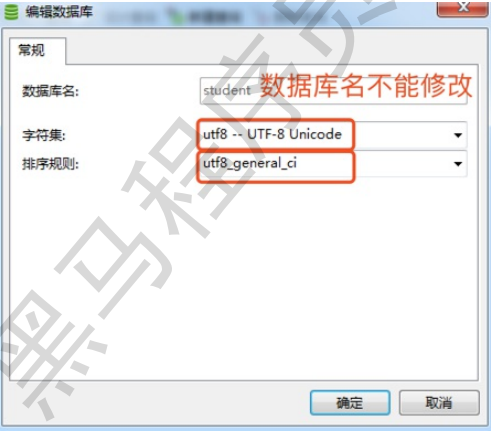Click the 编辑数据库 window title text
The image size is (491, 434).
[x=59, y=12]
